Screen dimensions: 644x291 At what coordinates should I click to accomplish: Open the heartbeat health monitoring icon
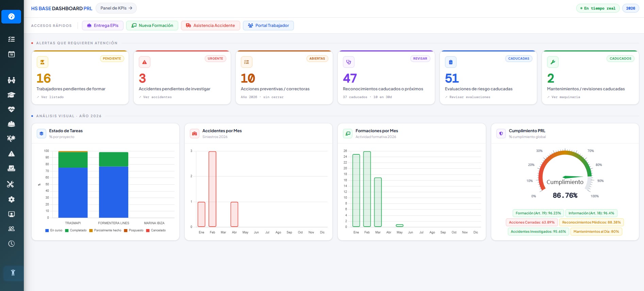coord(11,109)
